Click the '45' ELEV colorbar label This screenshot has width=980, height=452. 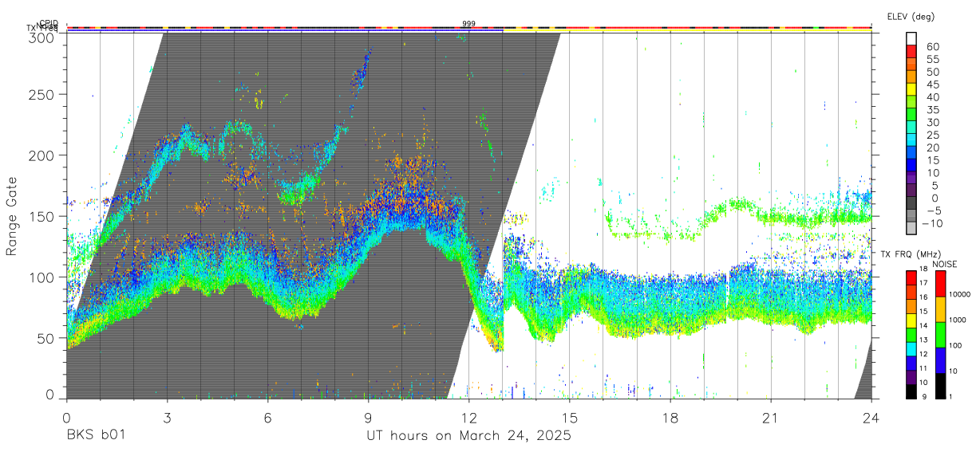[932, 85]
